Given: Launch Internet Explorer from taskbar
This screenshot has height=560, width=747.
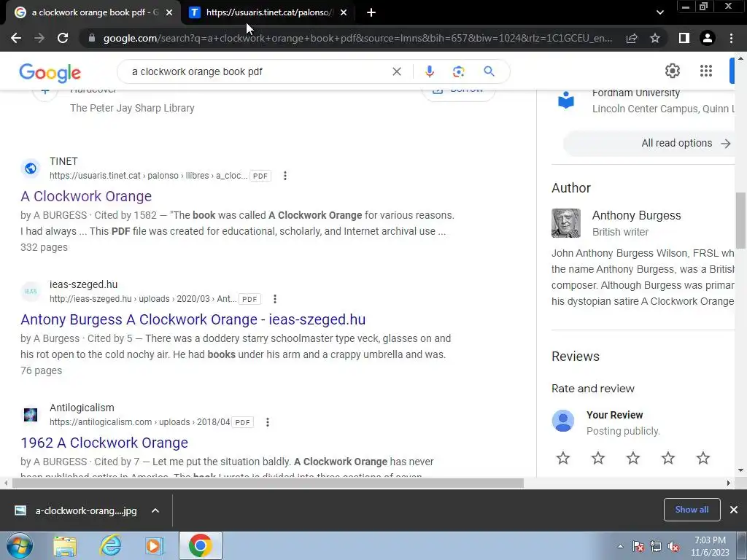Looking at the screenshot, I should click(x=110, y=545).
